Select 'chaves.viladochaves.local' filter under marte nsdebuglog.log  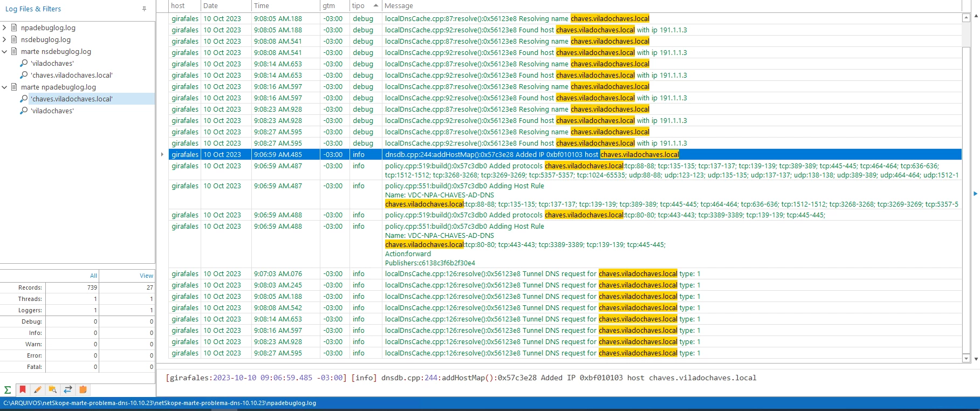click(72, 75)
